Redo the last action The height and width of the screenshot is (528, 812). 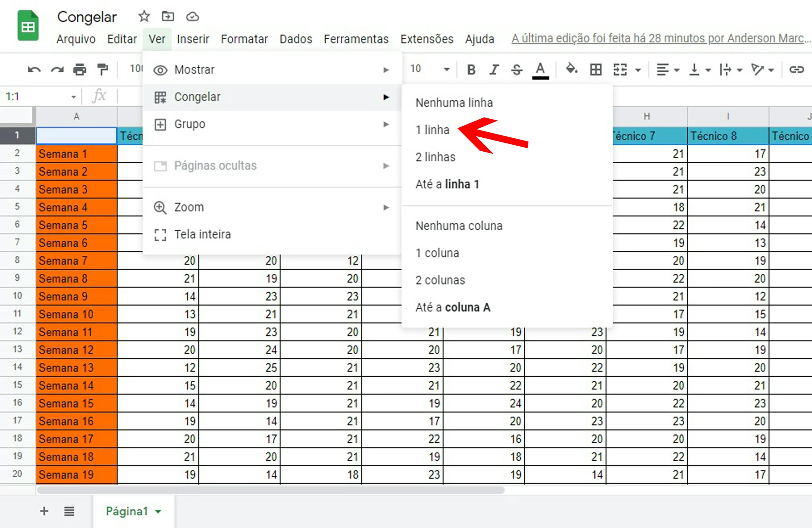click(x=57, y=69)
